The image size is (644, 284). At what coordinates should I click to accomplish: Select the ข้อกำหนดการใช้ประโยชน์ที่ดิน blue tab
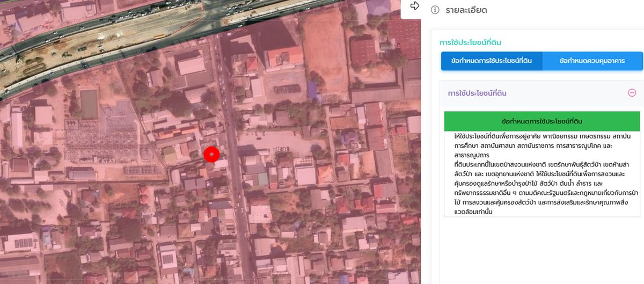coord(492,61)
